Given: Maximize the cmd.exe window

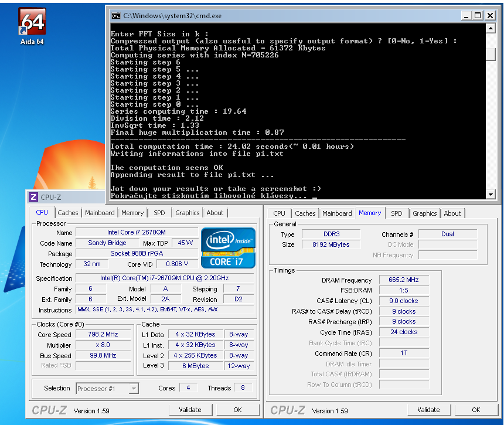Looking at the screenshot, I should 478,15.
